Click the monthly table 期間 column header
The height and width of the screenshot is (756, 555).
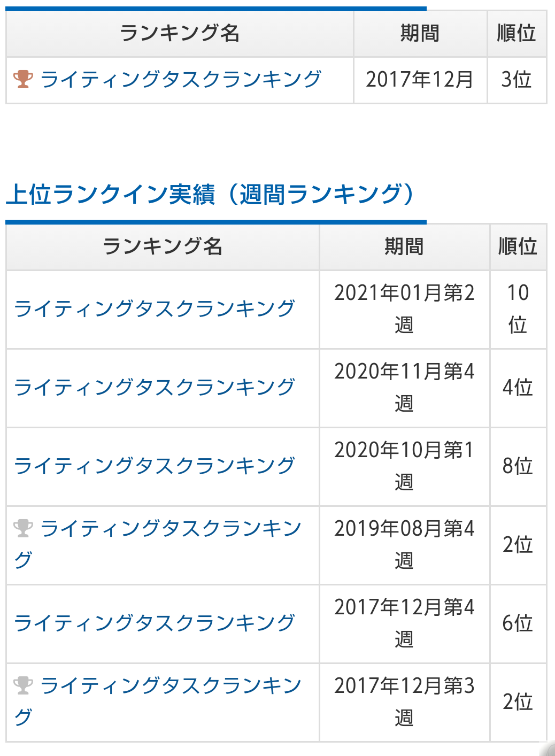420,33
